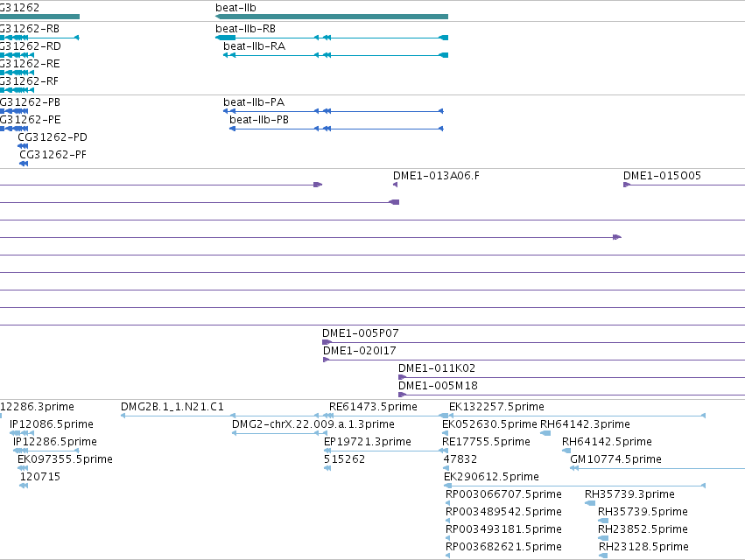Select DME1-011K02 feature label
Screen dimensions: 745x560
[437, 368]
